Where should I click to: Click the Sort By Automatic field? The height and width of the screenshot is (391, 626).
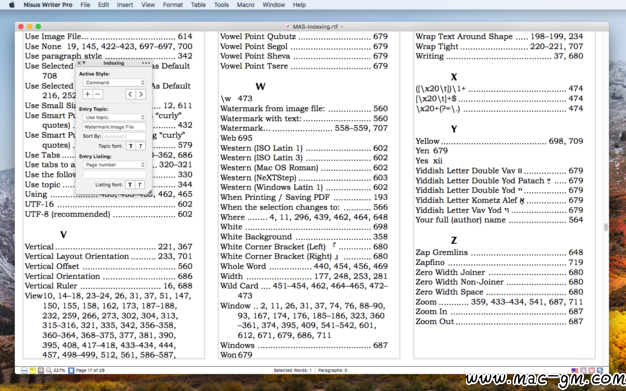coord(124,136)
